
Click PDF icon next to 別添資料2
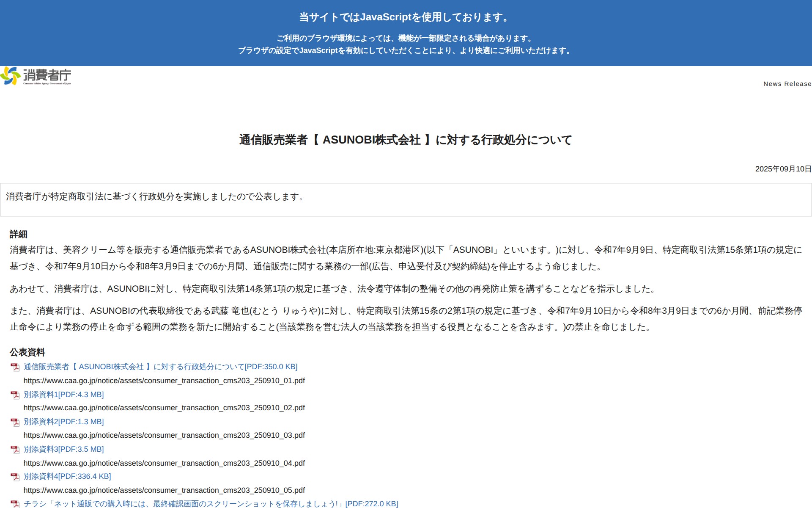(x=15, y=422)
